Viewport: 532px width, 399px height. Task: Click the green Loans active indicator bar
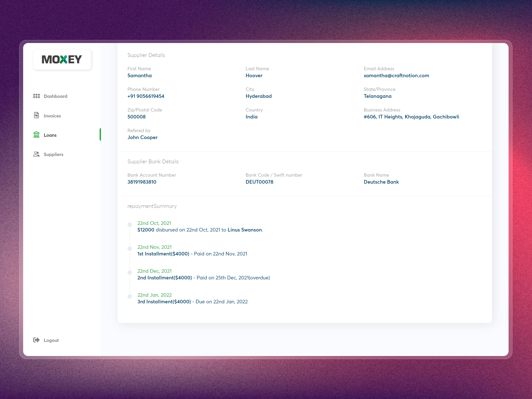pyautogui.click(x=101, y=135)
